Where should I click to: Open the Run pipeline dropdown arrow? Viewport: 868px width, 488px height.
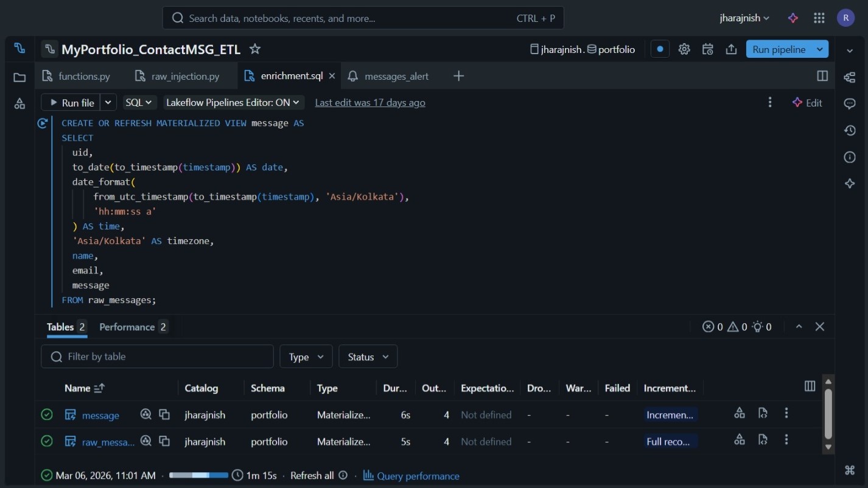coord(820,49)
